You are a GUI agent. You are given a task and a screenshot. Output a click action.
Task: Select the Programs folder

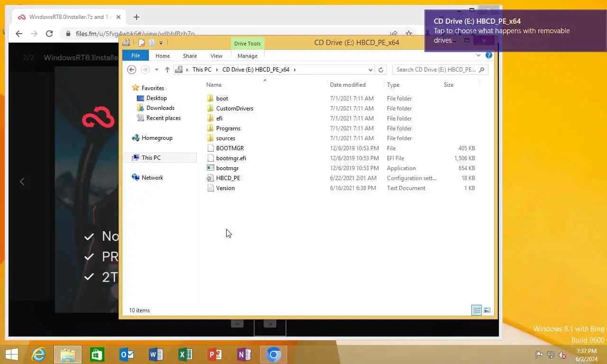coord(228,128)
